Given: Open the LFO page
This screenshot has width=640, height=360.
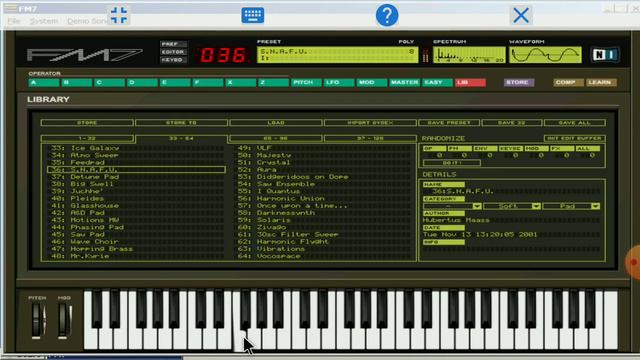Looking at the screenshot, I should point(339,82).
